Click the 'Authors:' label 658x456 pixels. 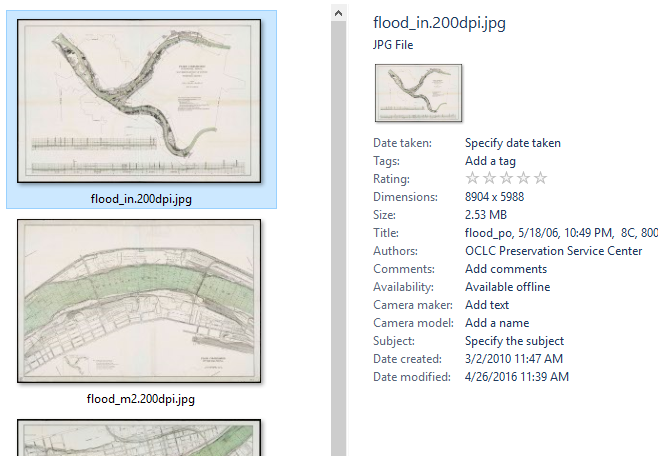[395, 251]
